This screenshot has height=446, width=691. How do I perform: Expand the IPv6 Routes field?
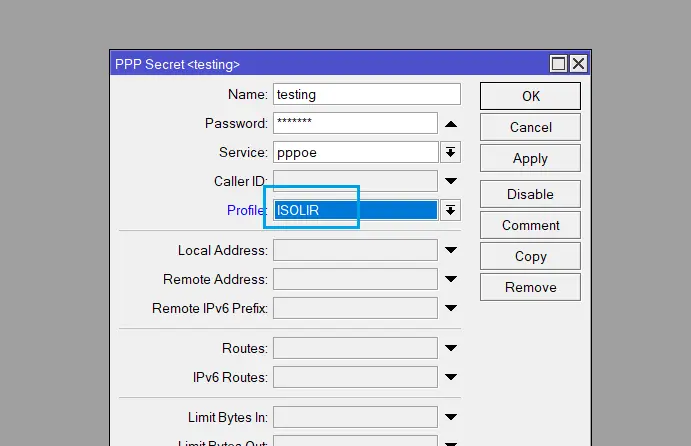click(x=451, y=377)
